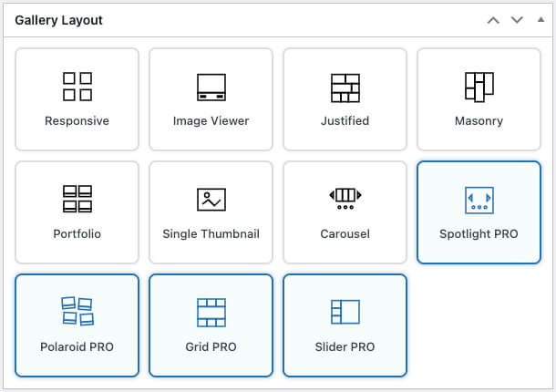Select the Single Thumbnail picture icon
Screen dimensions: 556x392
tap(211, 200)
